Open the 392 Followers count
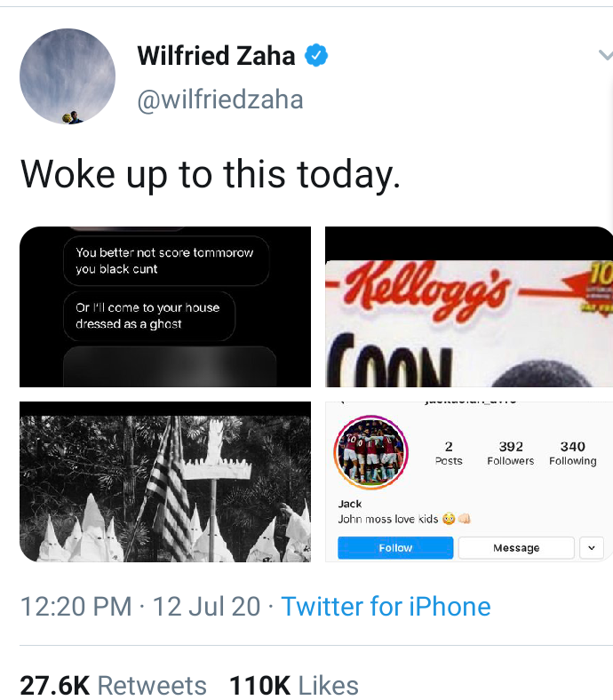613x700 pixels. tap(511, 453)
